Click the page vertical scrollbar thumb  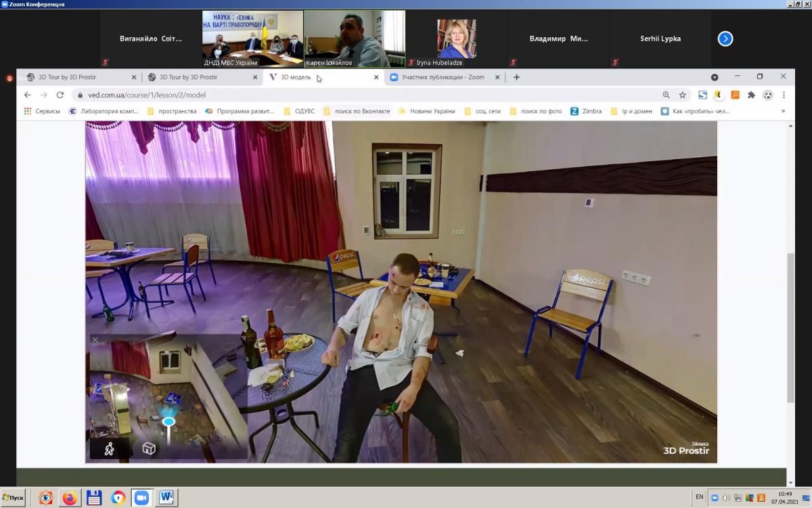click(790, 329)
